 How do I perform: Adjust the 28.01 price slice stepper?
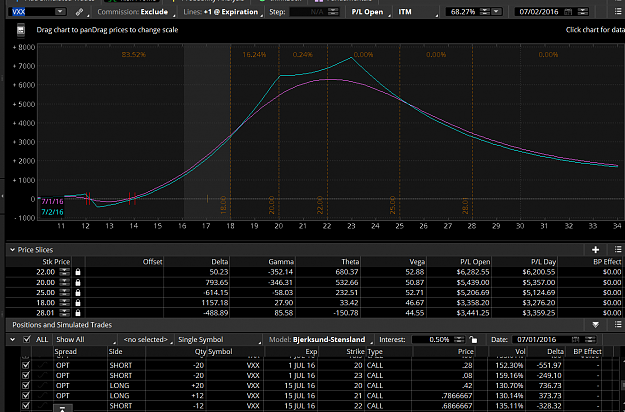click(x=64, y=313)
